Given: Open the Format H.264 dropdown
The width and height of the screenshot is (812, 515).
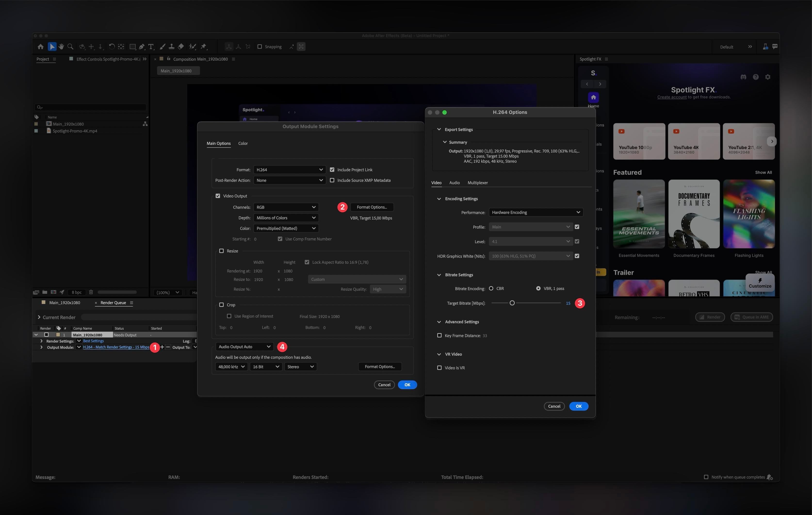Looking at the screenshot, I should click(x=289, y=170).
